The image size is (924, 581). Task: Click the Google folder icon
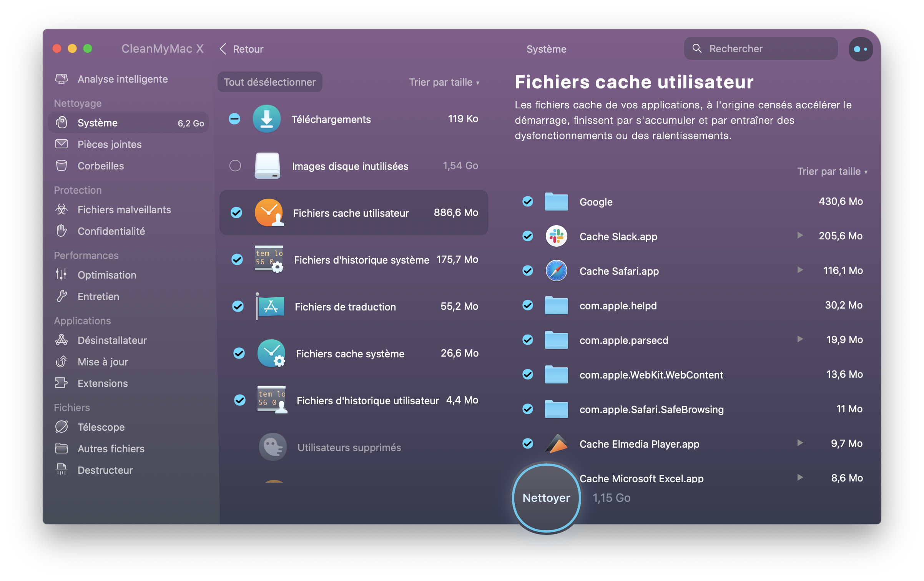[557, 201]
